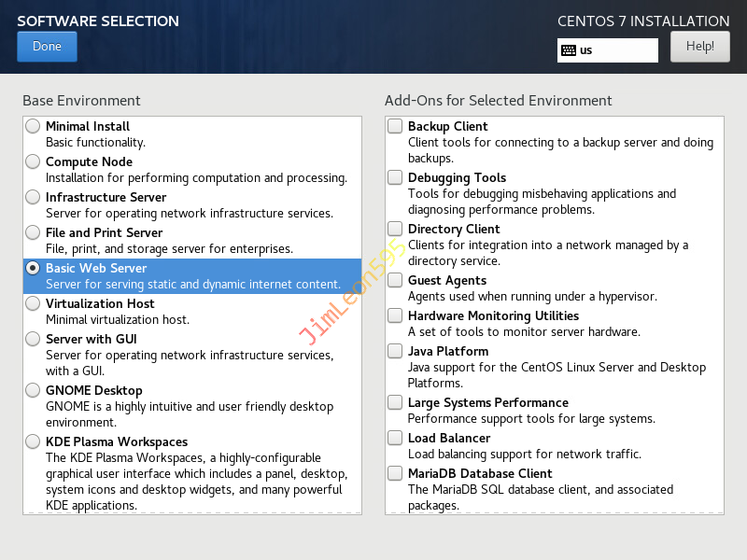Click the Done button
Screen dimensions: 747x560
[x=47, y=47]
